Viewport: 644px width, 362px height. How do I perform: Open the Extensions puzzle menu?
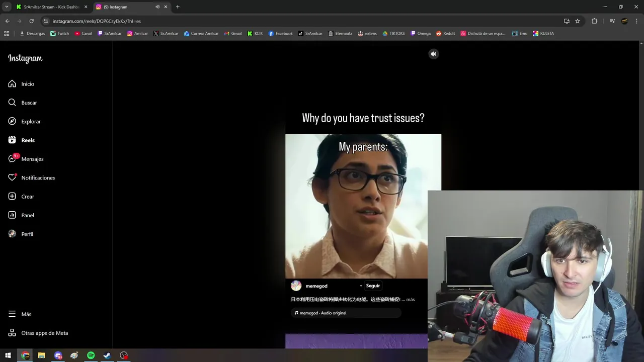(x=594, y=21)
